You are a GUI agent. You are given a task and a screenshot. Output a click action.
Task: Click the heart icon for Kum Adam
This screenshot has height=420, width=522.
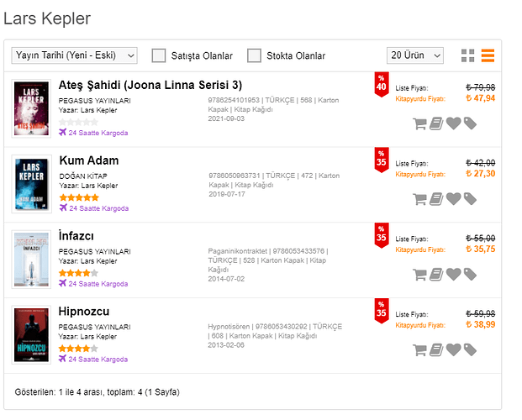click(x=453, y=199)
